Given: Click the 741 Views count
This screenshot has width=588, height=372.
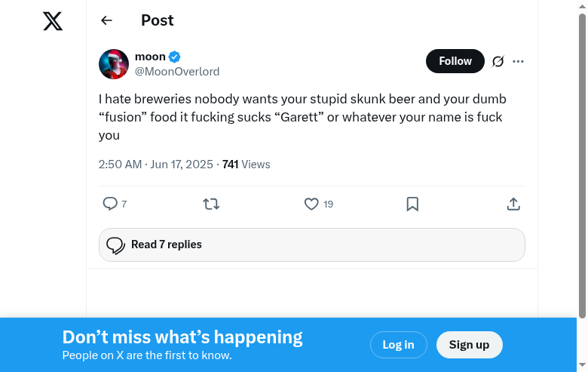Looking at the screenshot, I should point(246,164).
